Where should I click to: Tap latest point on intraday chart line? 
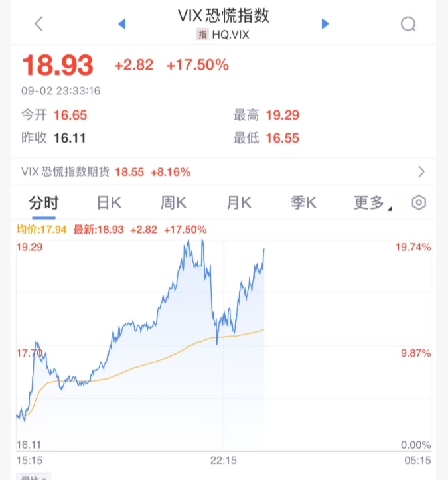[263, 249]
